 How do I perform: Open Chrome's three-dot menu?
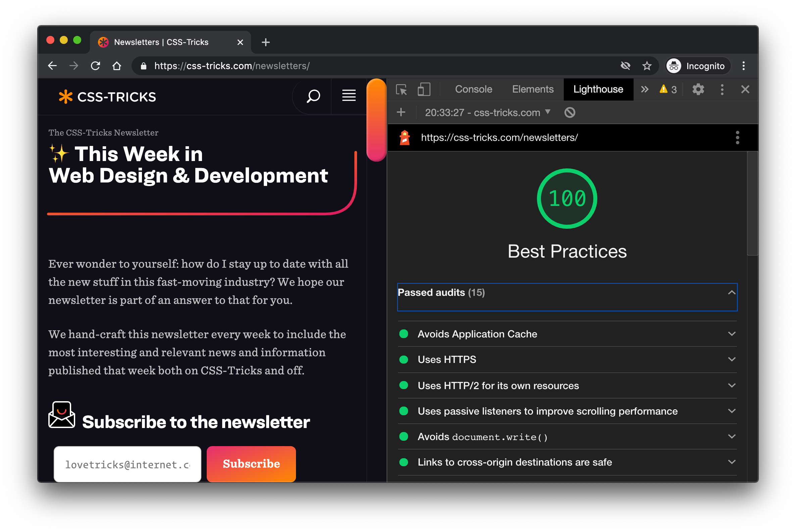click(x=743, y=66)
